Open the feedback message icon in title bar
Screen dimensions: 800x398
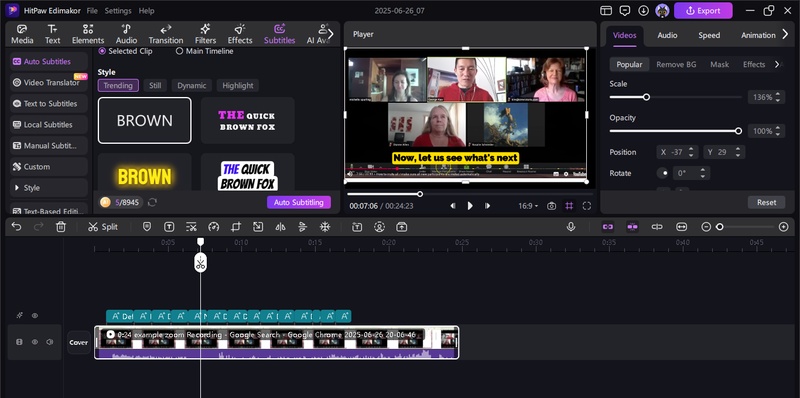(x=624, y=10)
